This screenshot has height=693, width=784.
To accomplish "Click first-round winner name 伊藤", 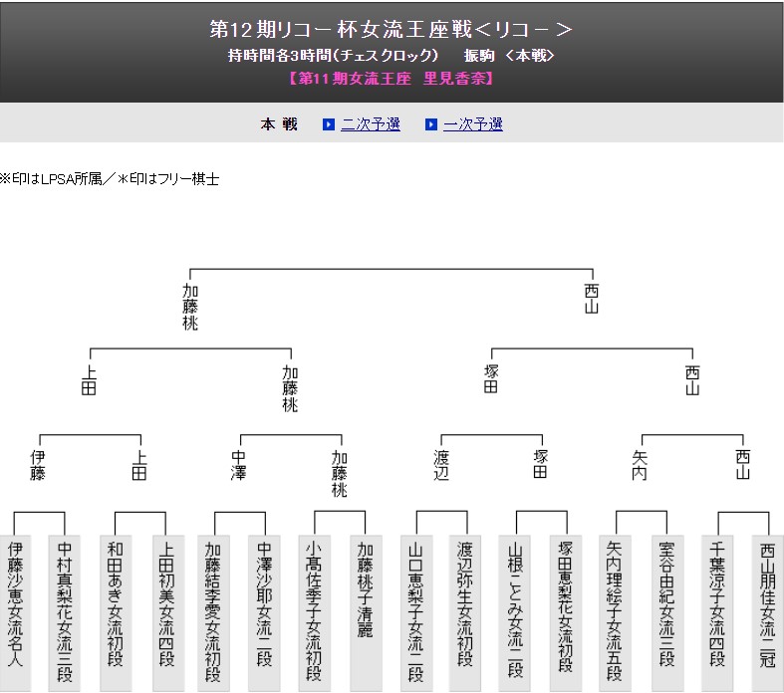I will click(38, 465).
